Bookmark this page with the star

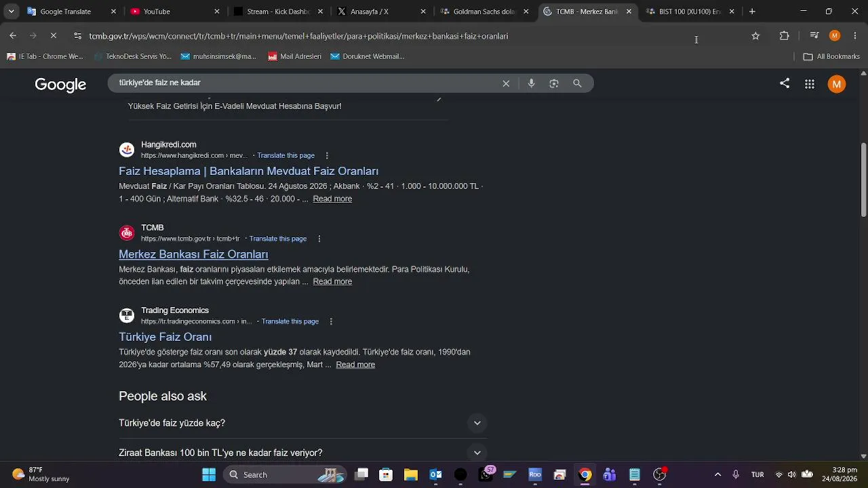click(x=755, y=36)
